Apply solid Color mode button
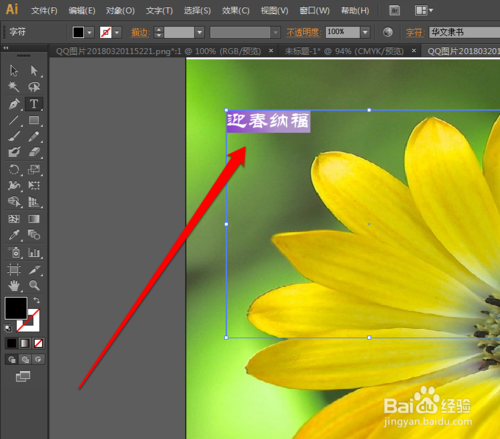 point(11,343)
